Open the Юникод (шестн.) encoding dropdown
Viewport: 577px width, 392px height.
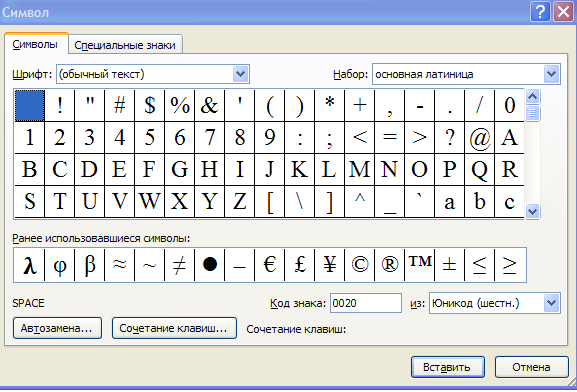point(551,303)
